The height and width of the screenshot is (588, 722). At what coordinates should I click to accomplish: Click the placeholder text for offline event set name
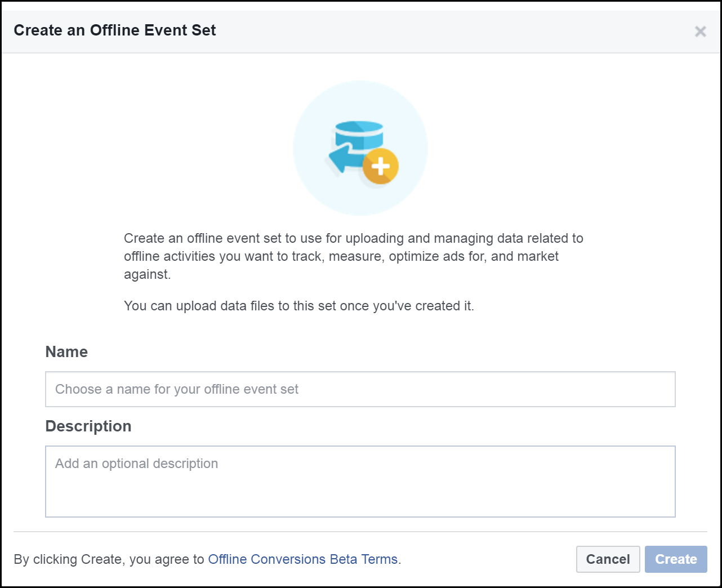click(176, 389)
